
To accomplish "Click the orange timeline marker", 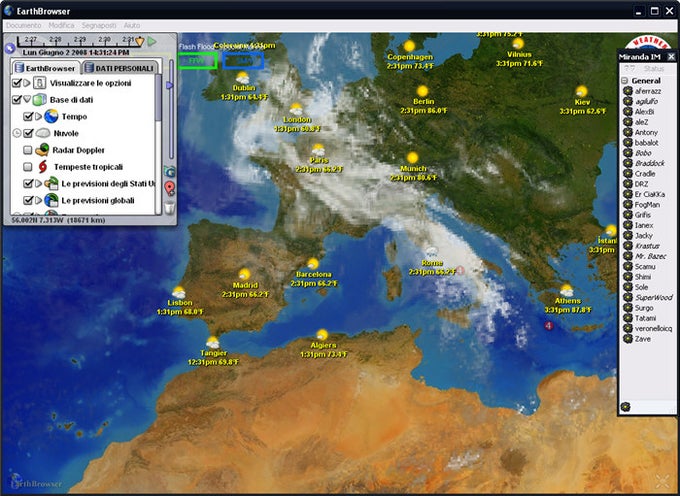I will pos(139,42).
